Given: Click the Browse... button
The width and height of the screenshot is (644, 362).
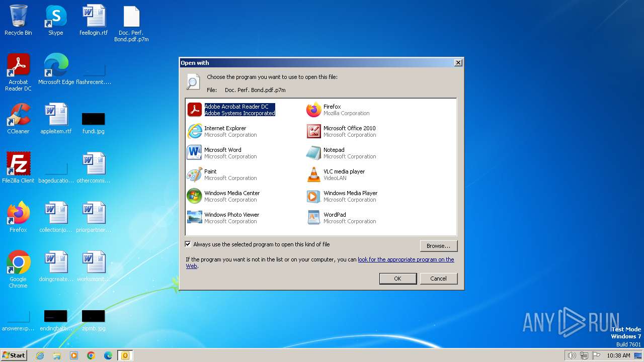Looking at the screenshot, I should point(439,246).
